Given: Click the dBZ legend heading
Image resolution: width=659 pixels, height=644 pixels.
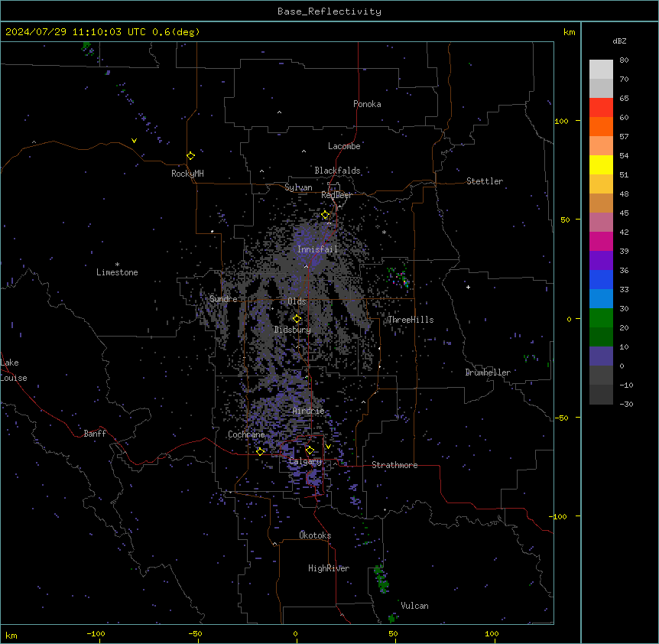Looking at the screenshot, I should tap(619, 41).
